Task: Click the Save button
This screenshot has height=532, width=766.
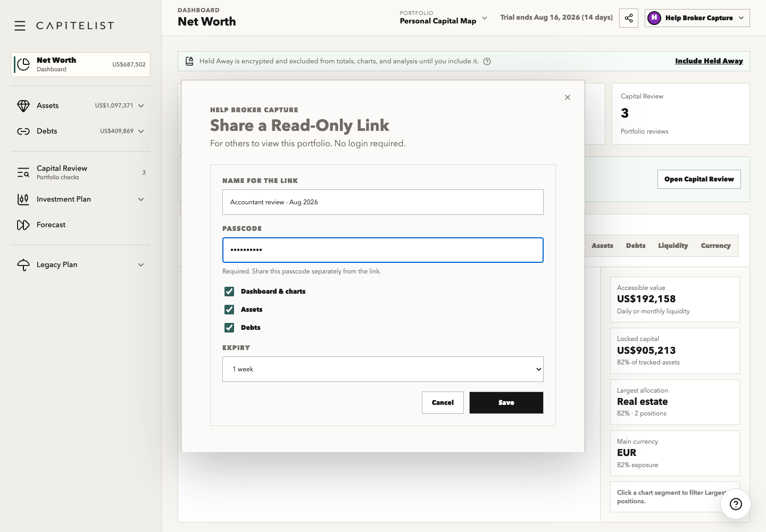Action: point(506,403)
